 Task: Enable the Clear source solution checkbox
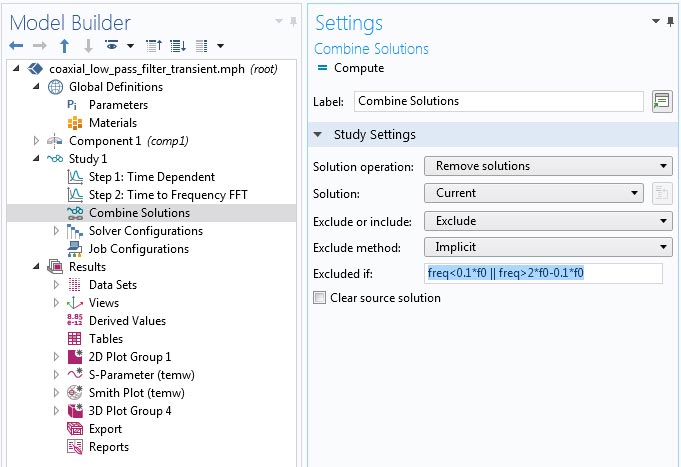(320, 298)
